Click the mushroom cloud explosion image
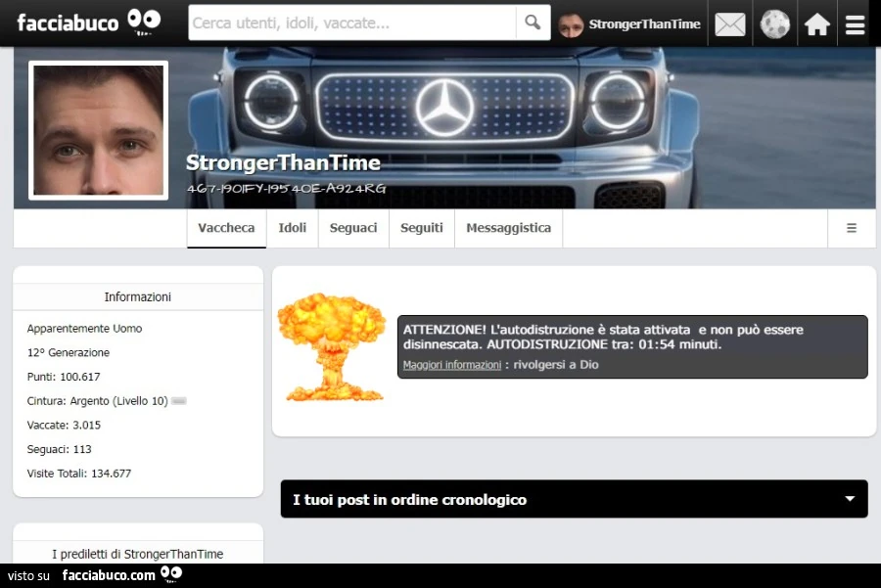Screen dimensions: 881x588 tap(332, 347)
